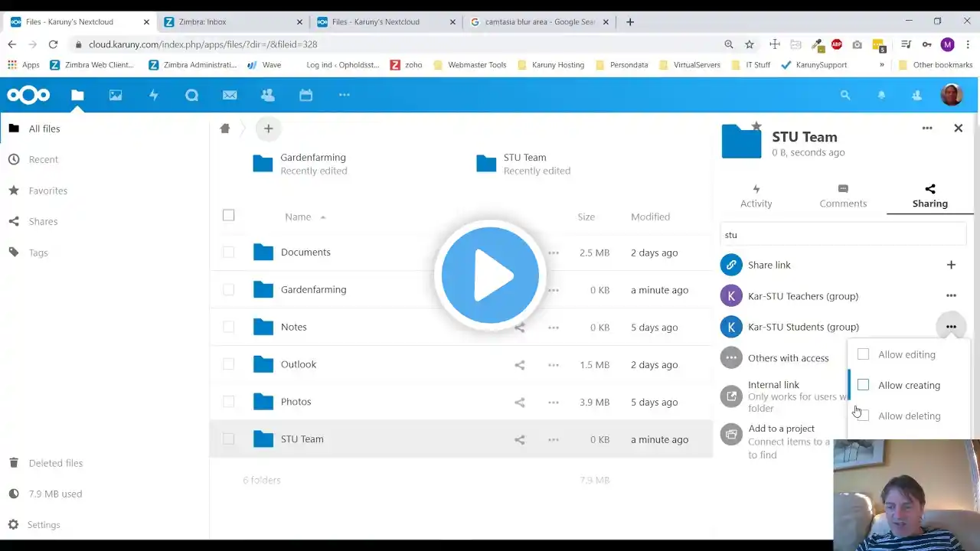Open the user avatar menu in Nextcloud header
Screen dimensions: 980x551
coord(952,95)
